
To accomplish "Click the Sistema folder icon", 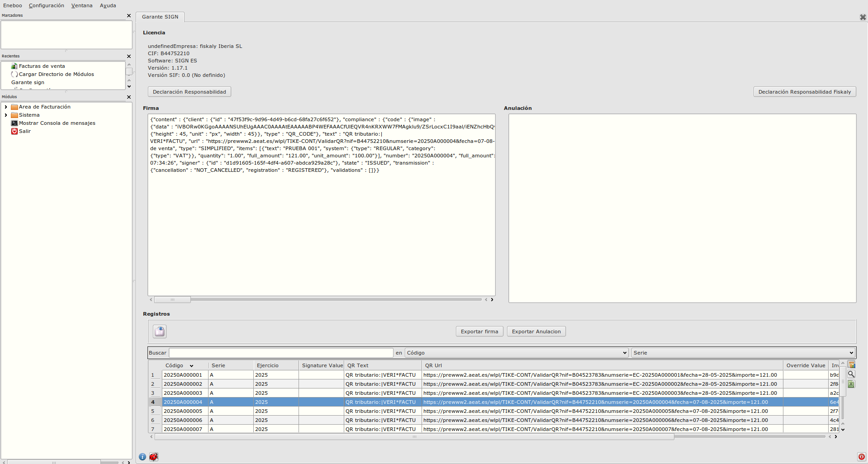I will 14,115.
